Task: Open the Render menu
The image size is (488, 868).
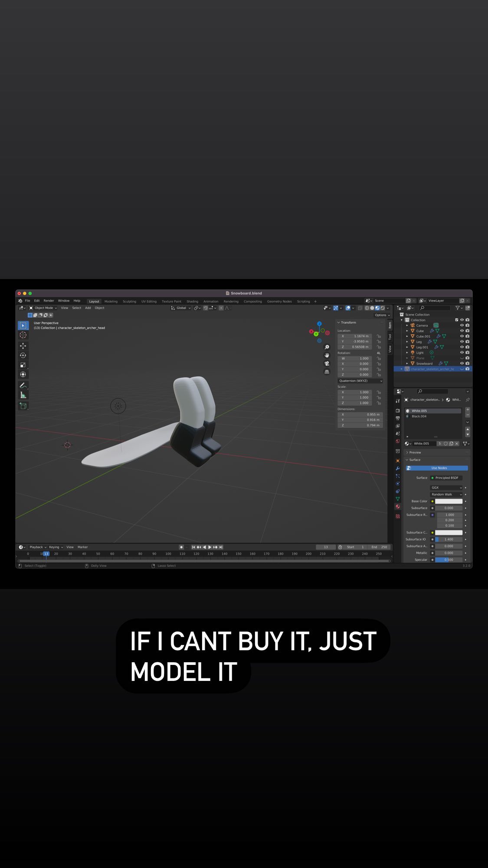Action: coord(49,301)
